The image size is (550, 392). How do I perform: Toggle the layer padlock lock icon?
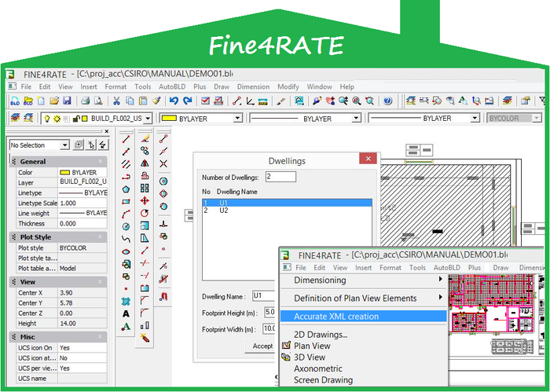(x=76, y=118)
